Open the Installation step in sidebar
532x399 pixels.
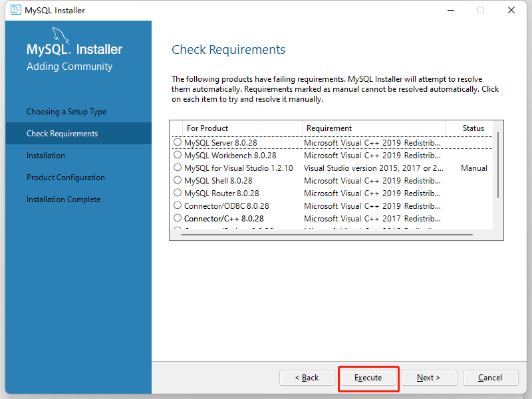coord(46,156)
